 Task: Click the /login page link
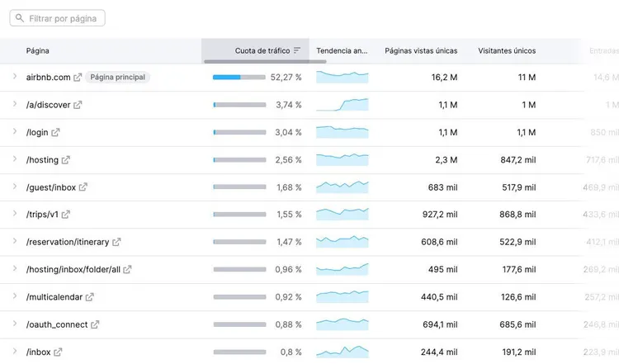(37, 133)
